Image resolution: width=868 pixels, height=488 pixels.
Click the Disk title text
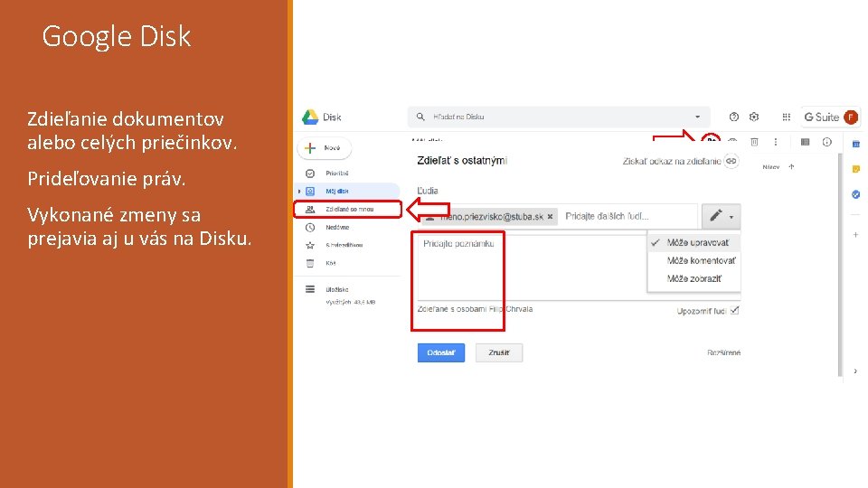(x=332, y=117)
